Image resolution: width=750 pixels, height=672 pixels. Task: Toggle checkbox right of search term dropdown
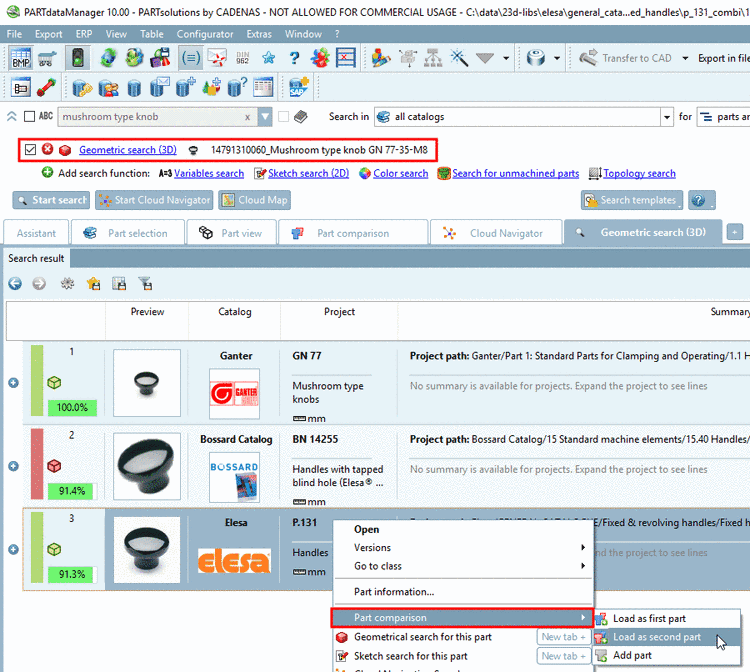[284, 117]
